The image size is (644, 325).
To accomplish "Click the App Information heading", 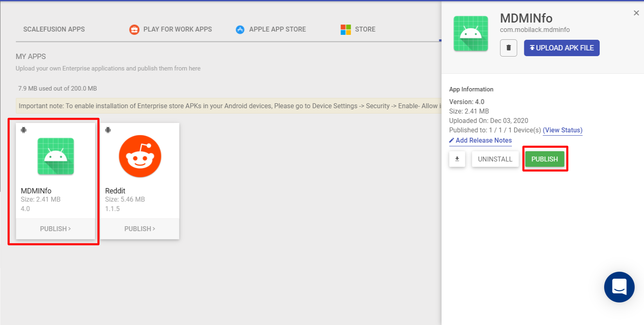I will click(x=471, y=89).
